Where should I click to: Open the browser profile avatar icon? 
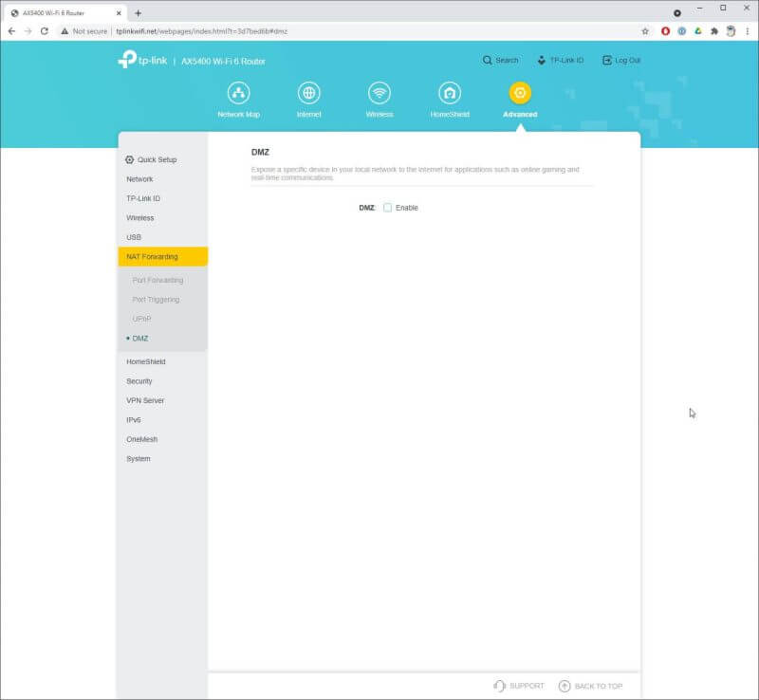point(731,31)
